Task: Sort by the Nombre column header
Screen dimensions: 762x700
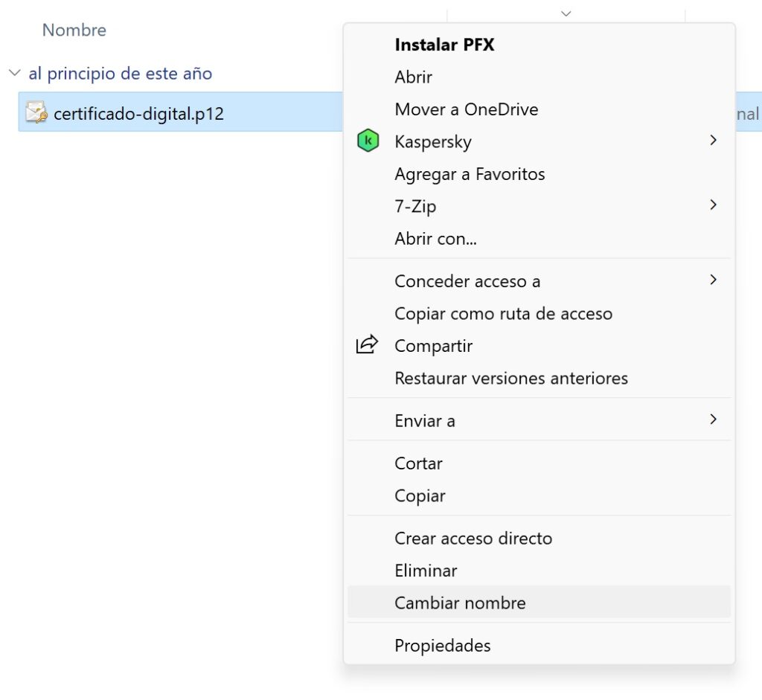Action: [74, 30]
